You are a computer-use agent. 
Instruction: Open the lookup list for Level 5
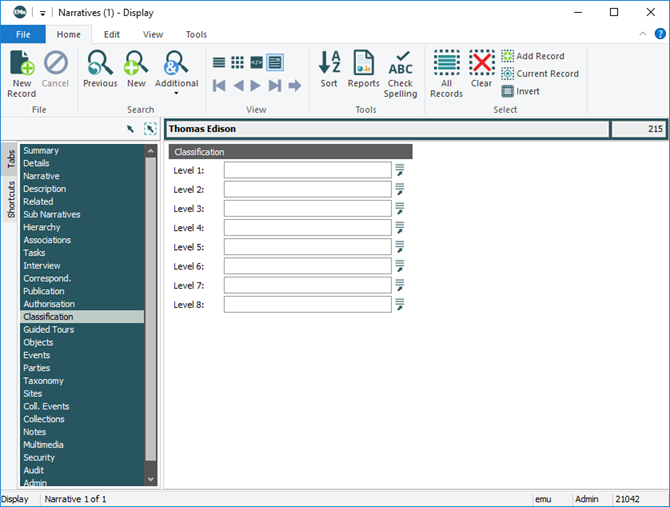(399, 247)
